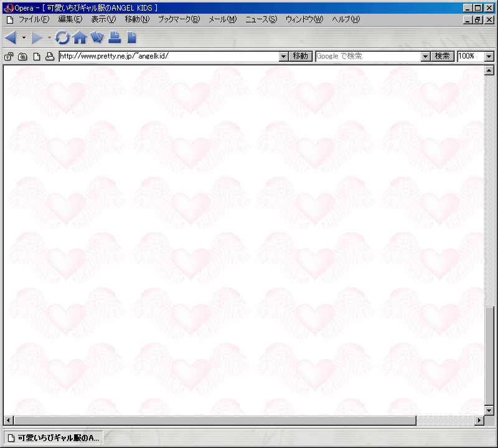Click horizontal scrollbar left arrow
The height and width of the screenshot is (448, 498).
coord(8,421)
